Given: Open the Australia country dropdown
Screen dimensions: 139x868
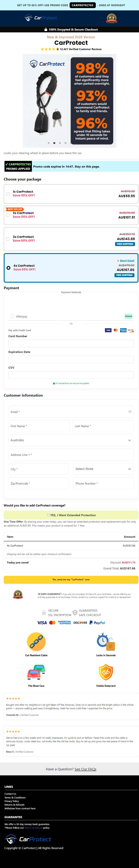Looking at the screenshot, I should point(71,440).
